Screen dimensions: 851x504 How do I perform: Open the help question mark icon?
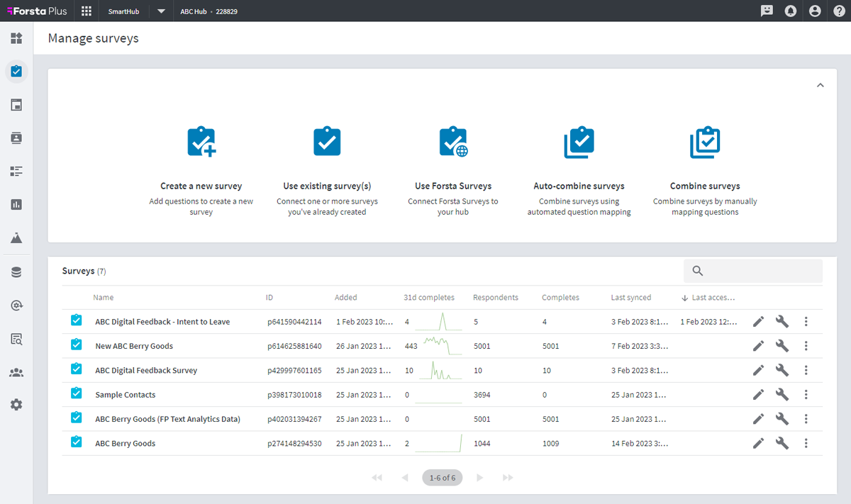click(839, 11)
